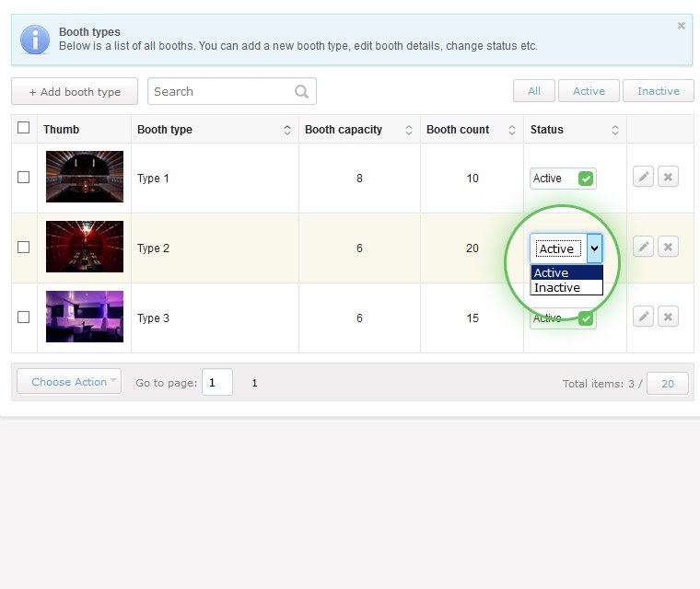Toggle the Type 1 Active status checkmark
700x589 pixels.
tap(585, 179)
